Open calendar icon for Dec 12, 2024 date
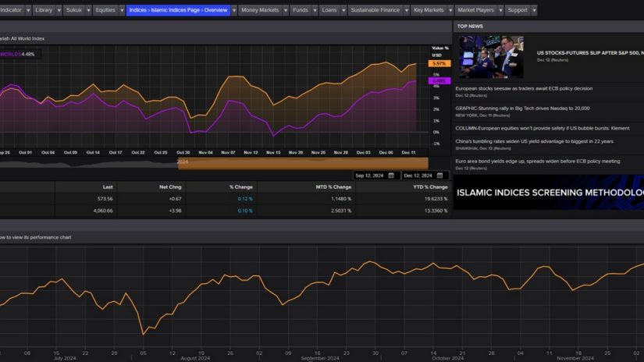 pyautogui.click(x=440, y=176)
